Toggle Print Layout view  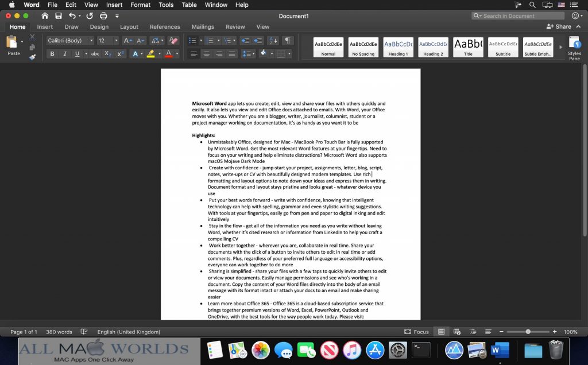coord(442,332)
